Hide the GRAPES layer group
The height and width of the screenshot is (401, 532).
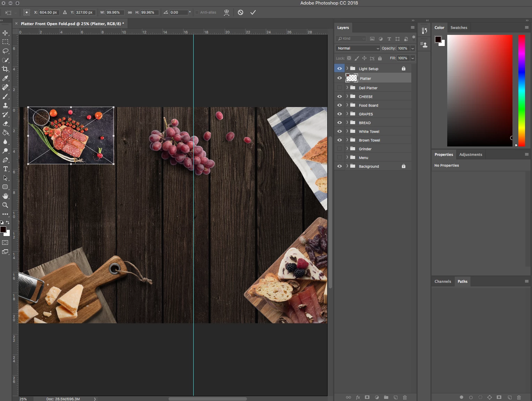click(x=339, y=114)
